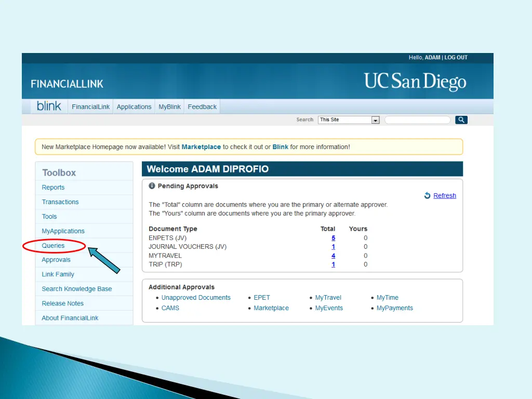Click the Refresh link
Image resolution: width=532 pixels, height=399 pixels.
(x=445, y=196)
